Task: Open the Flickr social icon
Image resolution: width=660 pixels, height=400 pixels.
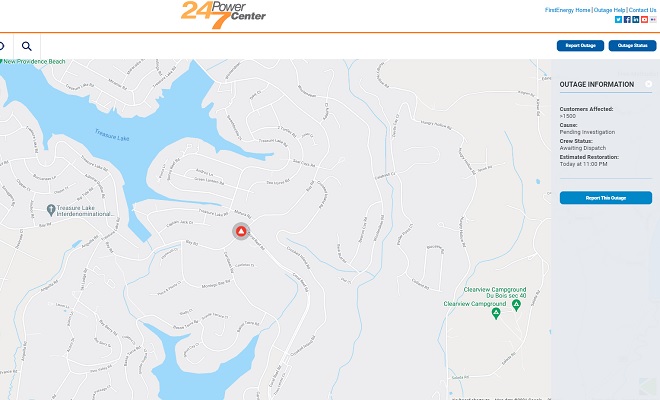Action: pos(653,19)
